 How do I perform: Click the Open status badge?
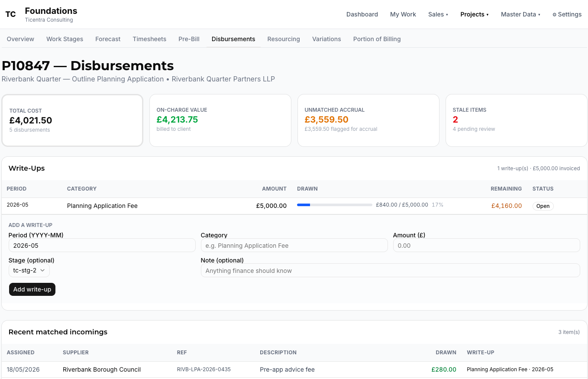tap(543, 206)
